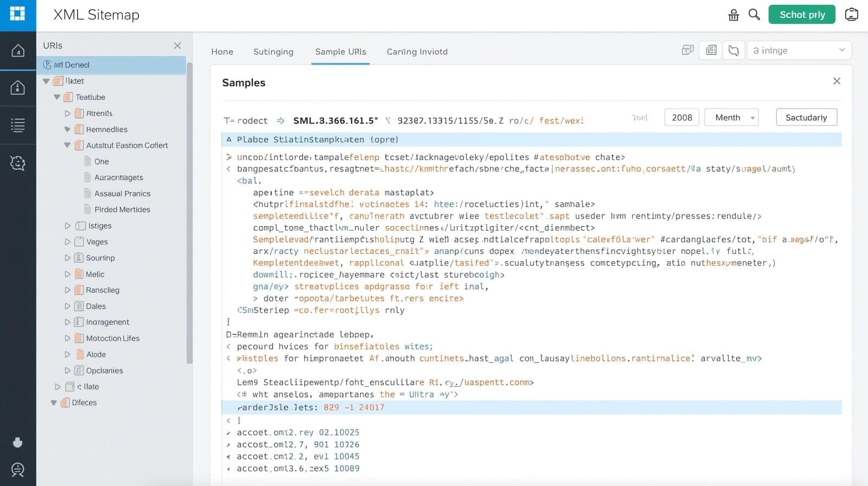Open the Menth dropdown
The image size is (868, 486).
[731, 118]
